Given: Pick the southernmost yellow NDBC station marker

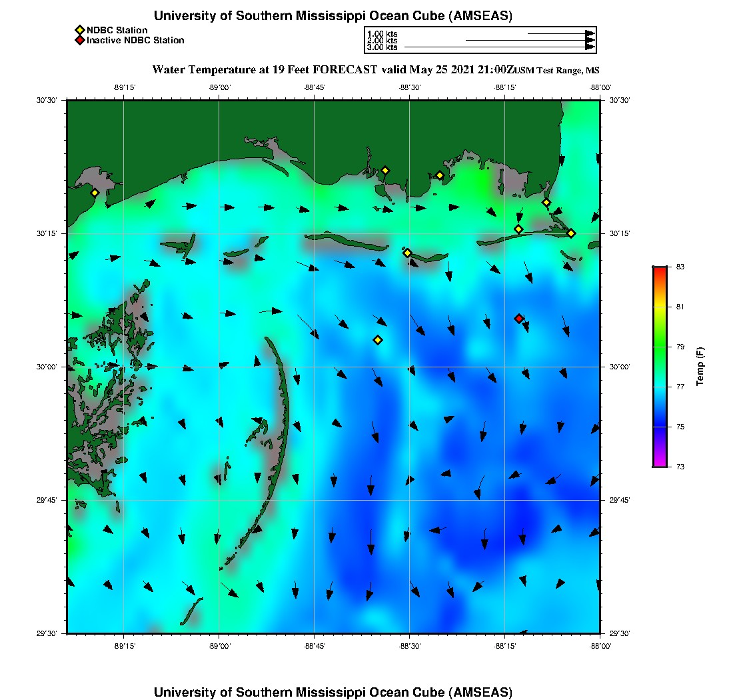Looking at the screenshot, I should (x=378, y=340).
